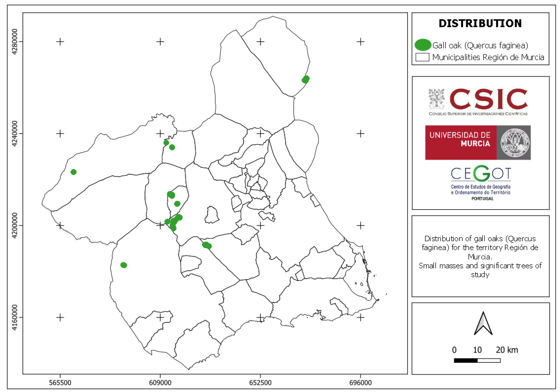Click the 652500 axis label
560x392 pixels.
pos(260,382)
